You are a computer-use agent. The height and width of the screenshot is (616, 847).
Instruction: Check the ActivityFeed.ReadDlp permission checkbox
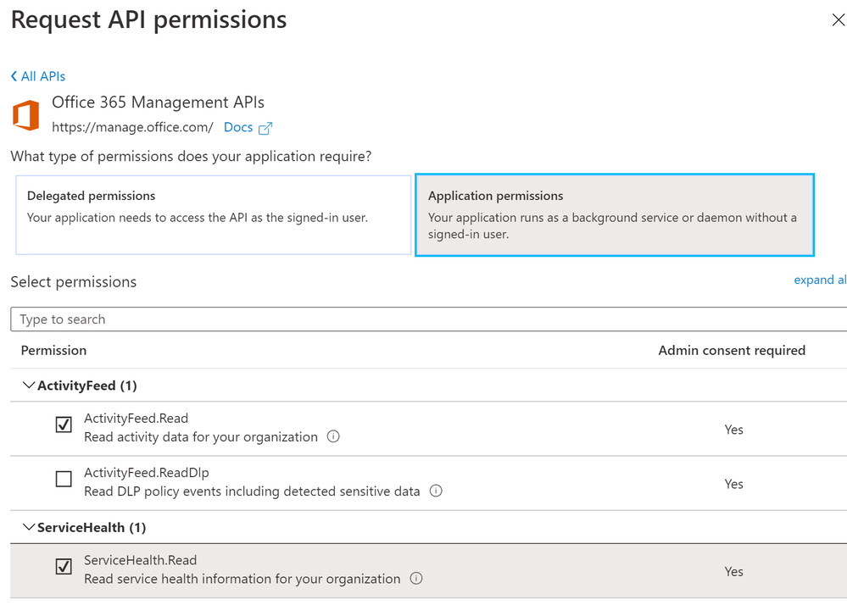tap(64, 479)
